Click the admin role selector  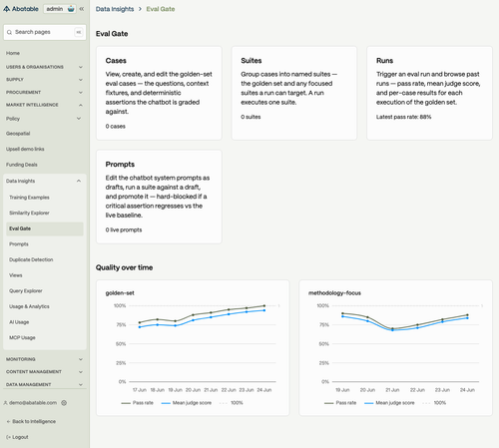point(60,9)
